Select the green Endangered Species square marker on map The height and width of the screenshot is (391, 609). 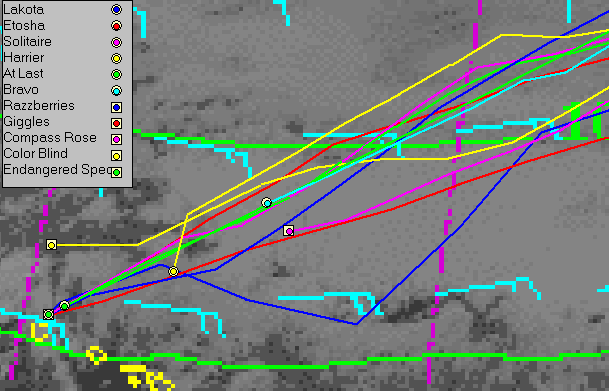(x=49, y=314)
